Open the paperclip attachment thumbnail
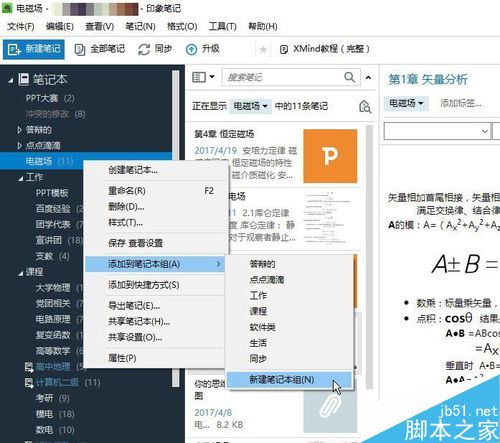 [x=330, y=407]
